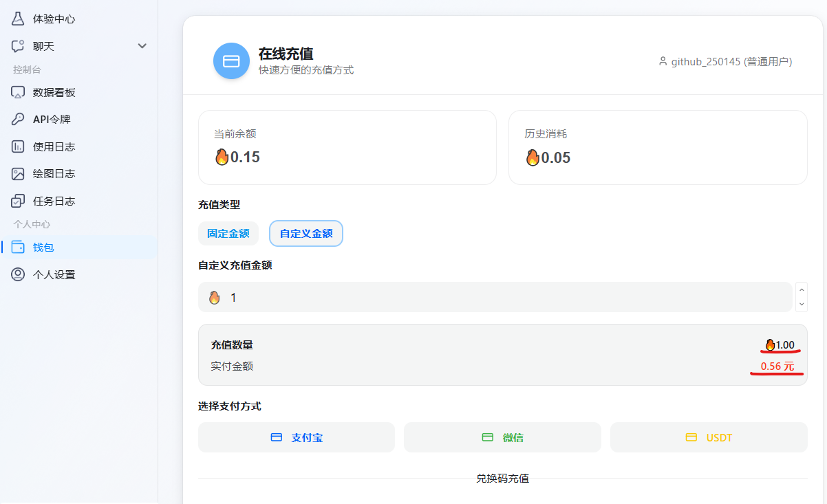Pay with 微信
Screen dimensions: 827x504
(502, 437)
